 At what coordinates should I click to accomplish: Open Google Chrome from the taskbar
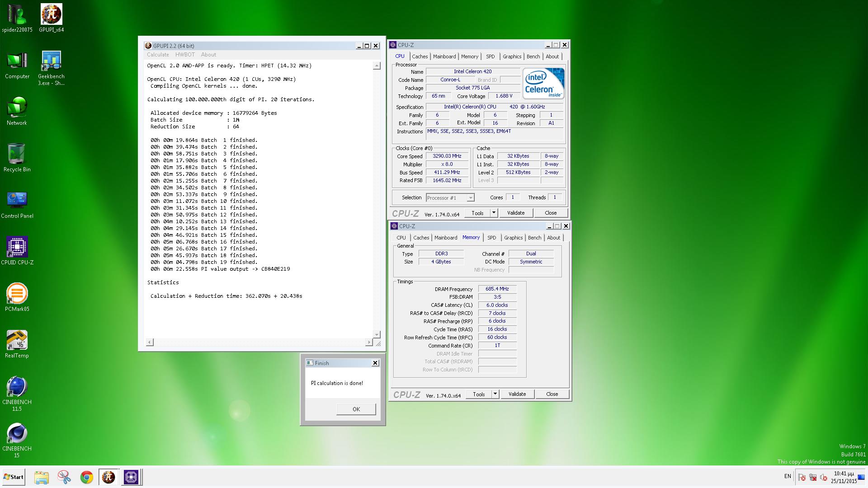click(86, 477)
